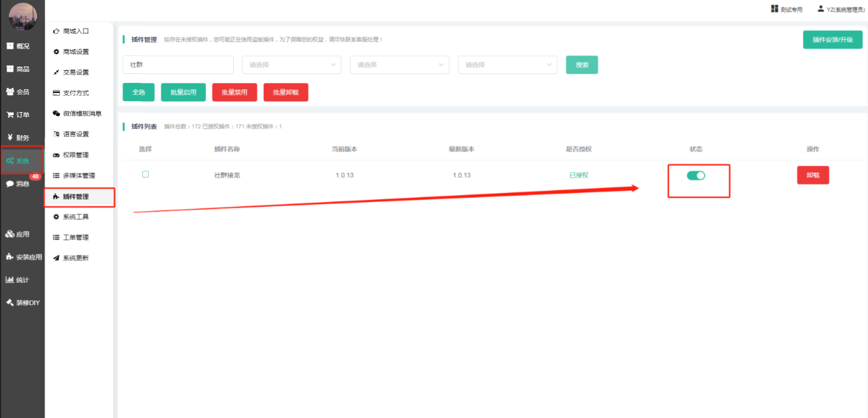Image resolution: width=868 pixels, height=418 pixels.
Task: Open 商城设置 gear icon
Action: tap(56, 51)
